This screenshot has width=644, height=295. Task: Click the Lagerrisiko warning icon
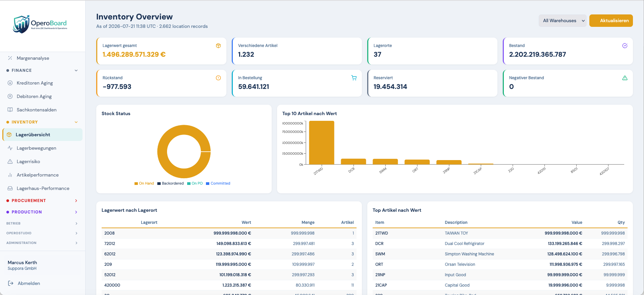click(x=10, y=161)
